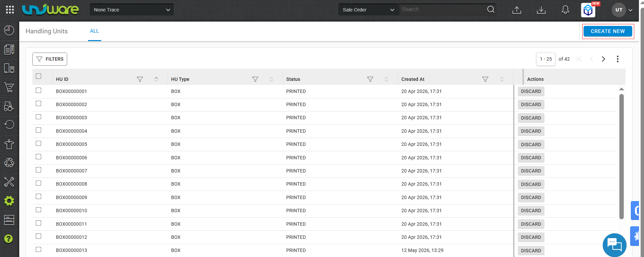The image size is (644, 257).
Task: Open the 1 - 25 page range selector
Action: (546, 59)
